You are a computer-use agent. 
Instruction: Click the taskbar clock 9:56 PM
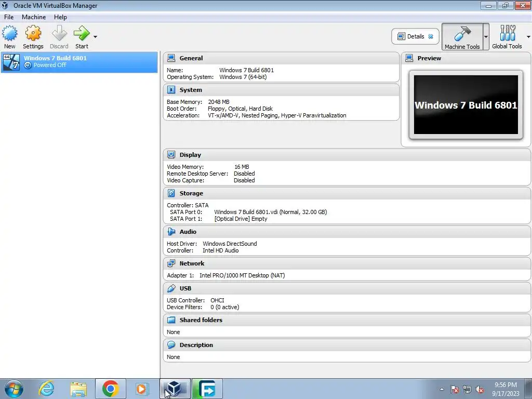pos(506,385)
